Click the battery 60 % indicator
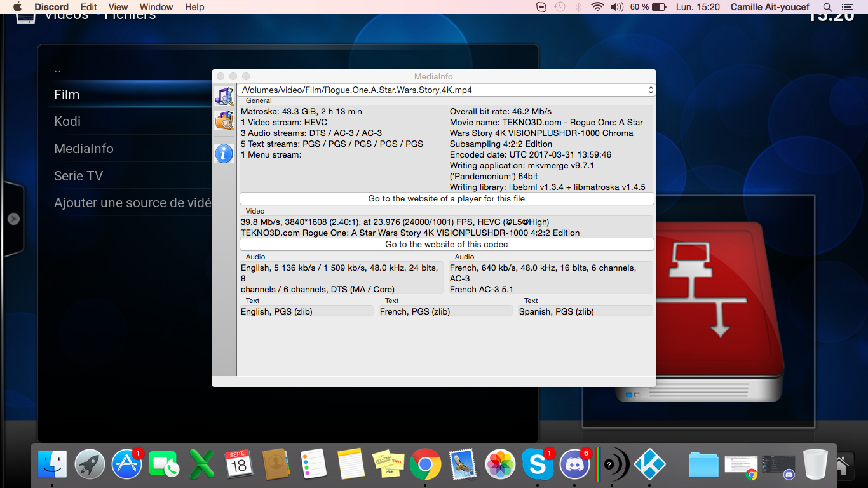The image size is (868, 488). tap(648, 7)
